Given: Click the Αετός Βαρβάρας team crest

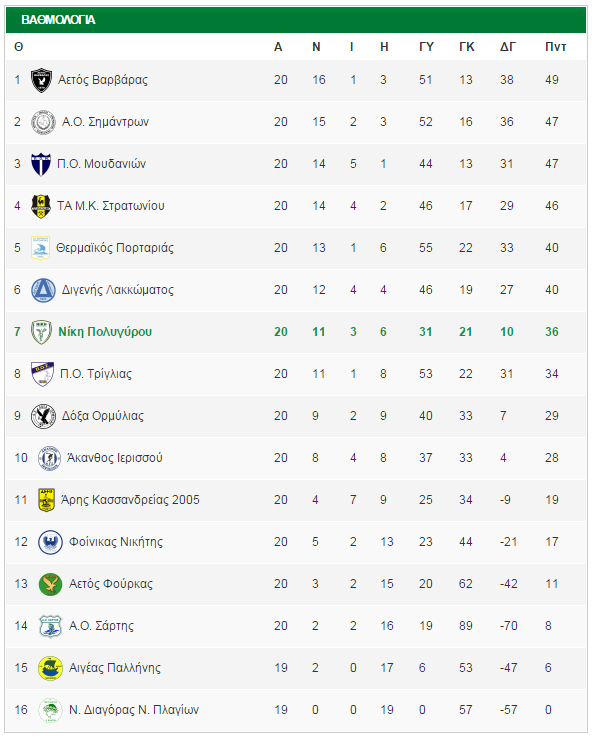Looking at the screenshot, I should [x=41, y=80].
